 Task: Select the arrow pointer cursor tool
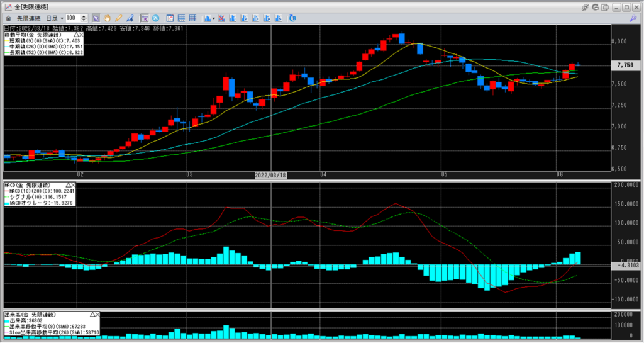[96, 18]
